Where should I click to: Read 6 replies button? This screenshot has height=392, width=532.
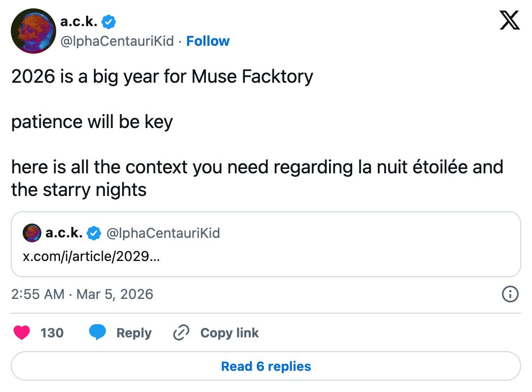(x=266, y=366)
